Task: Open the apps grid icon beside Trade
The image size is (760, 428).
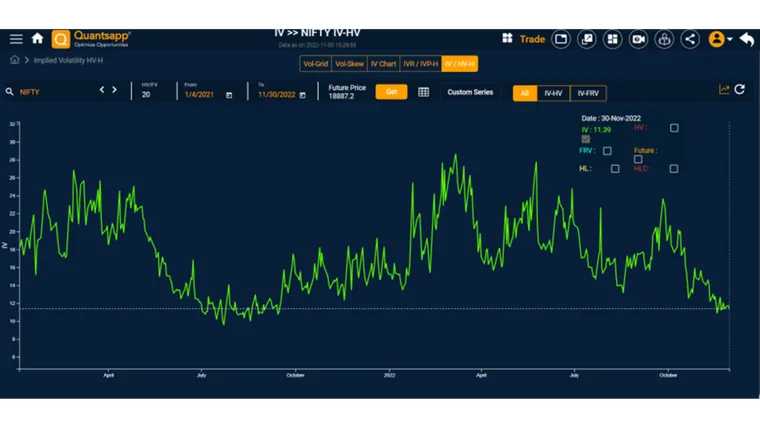Action: (507, 38)
